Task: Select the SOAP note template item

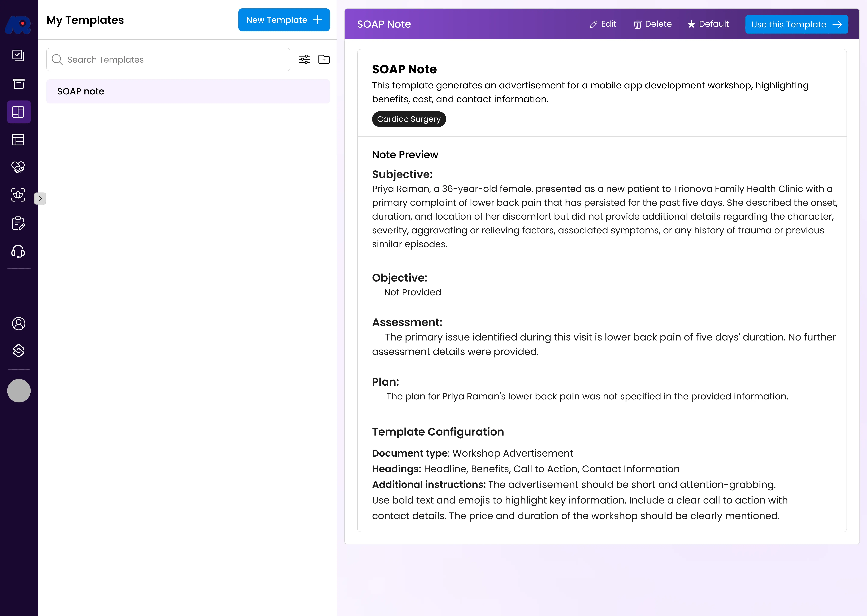Action: (188, 91)
